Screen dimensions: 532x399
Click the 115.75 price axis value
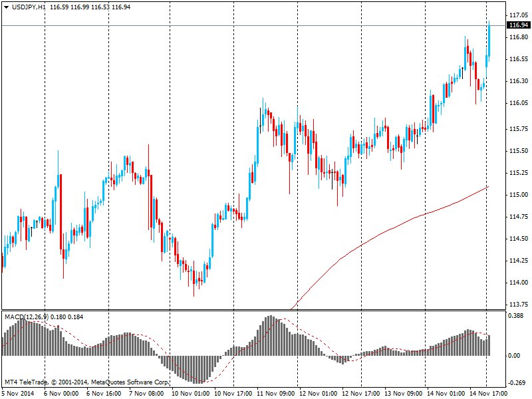coord(519,129)
